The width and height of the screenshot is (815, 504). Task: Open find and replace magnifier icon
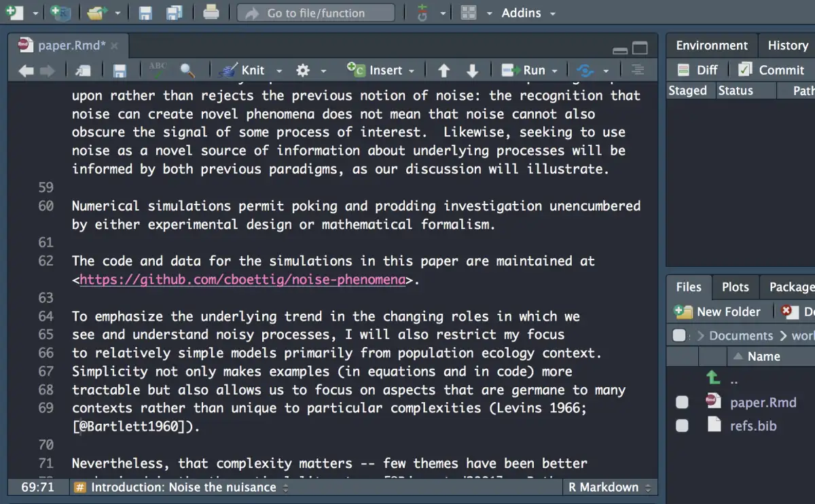coord(187,70)
